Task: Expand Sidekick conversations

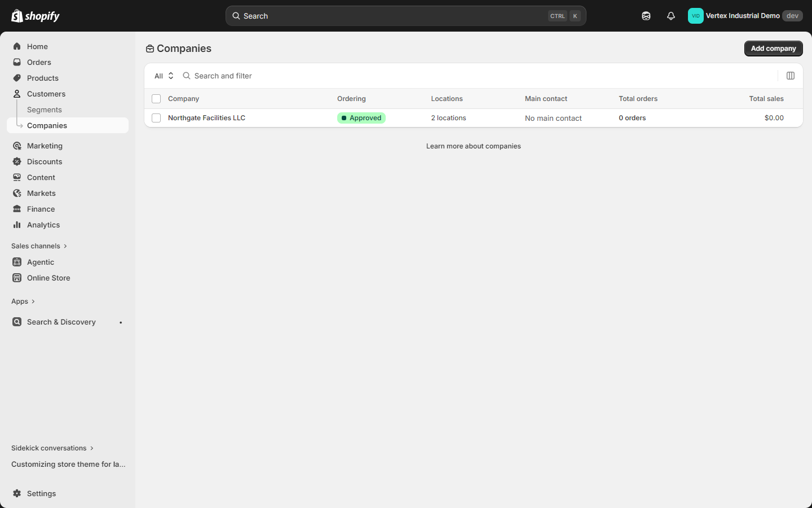Action: coord(52,448)
